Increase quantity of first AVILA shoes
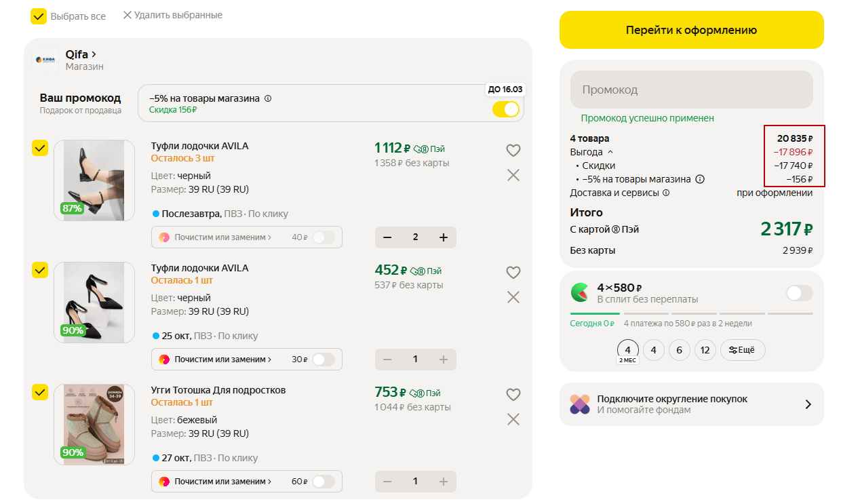 (444, 237)
